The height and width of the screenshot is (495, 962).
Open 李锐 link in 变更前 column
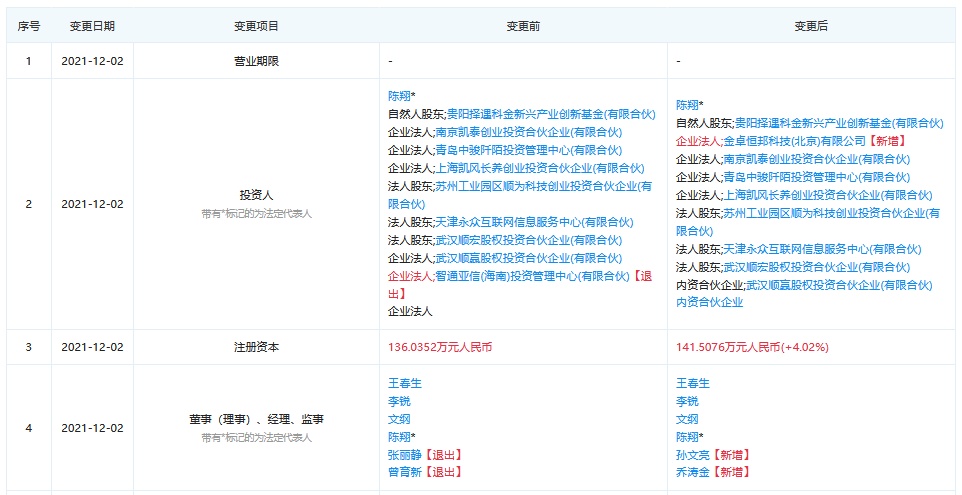pyautogui.click(x=399, y=401)
